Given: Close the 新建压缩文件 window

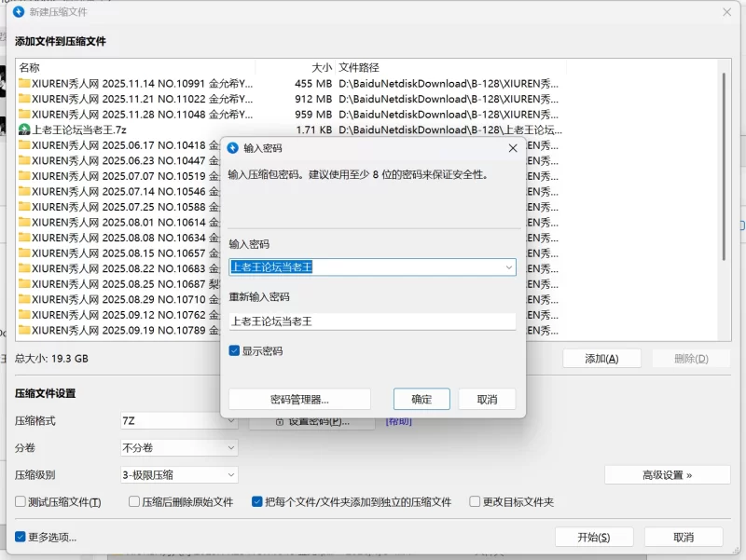Looking at the screenshot, I should [x=727, y=12].
